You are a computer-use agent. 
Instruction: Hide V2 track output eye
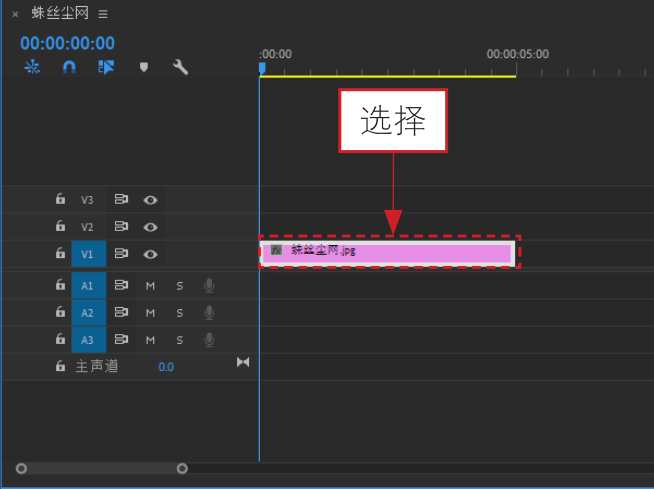click(150, 227)
